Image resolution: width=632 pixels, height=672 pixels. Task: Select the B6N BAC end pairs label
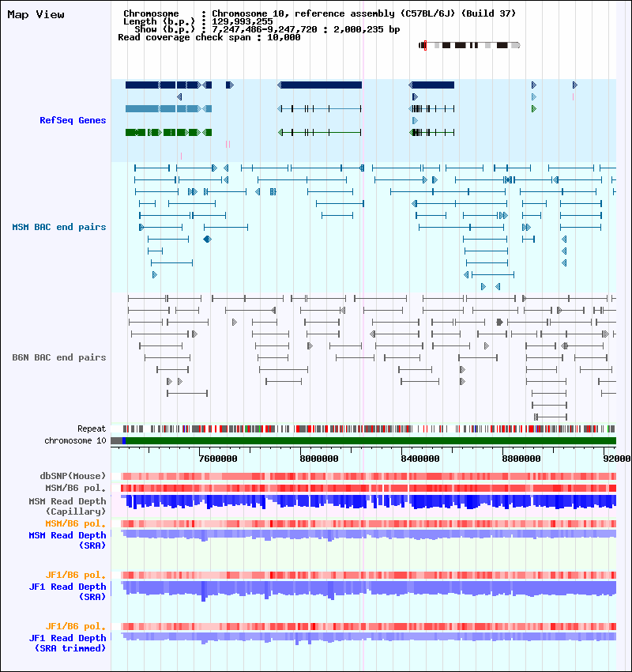coord(59,357)
